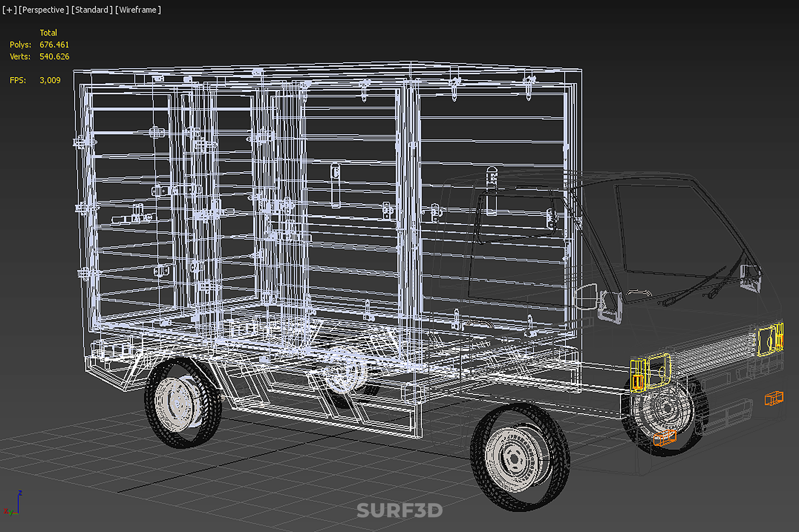The image size is (799, 532).
Task: Click the Verts count statistic
Action: pos(54,57)
